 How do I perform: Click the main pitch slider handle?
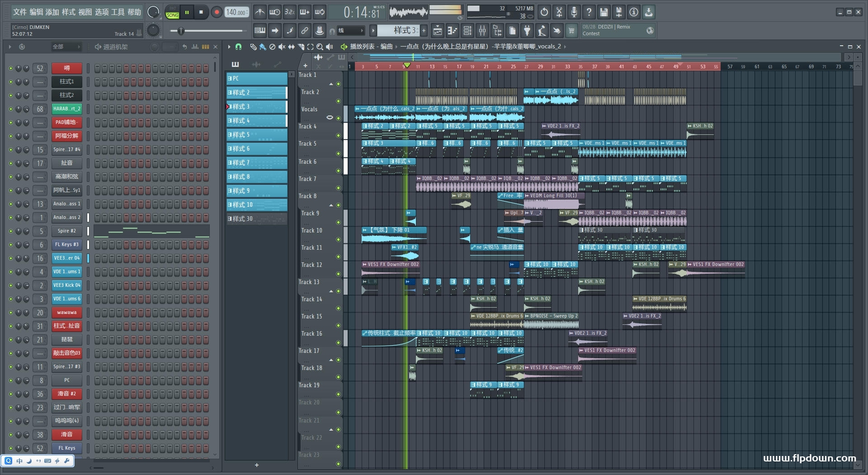181,31
